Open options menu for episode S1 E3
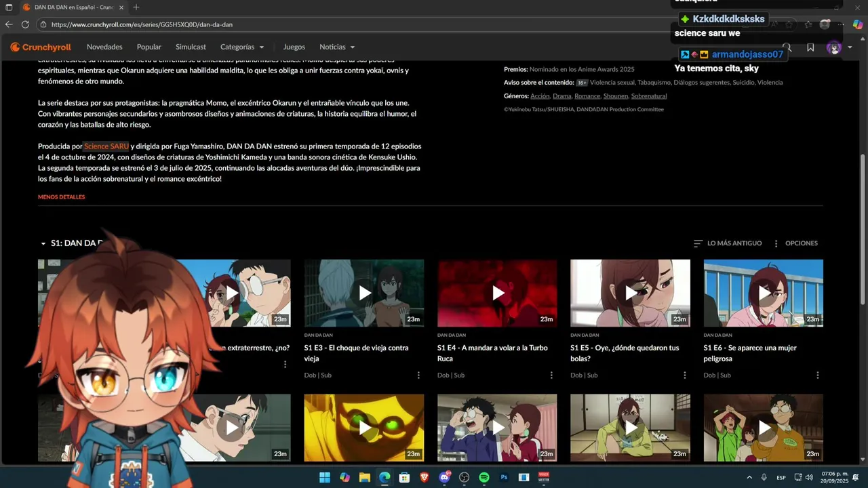 pyautogui.click(x=418, y=375)
